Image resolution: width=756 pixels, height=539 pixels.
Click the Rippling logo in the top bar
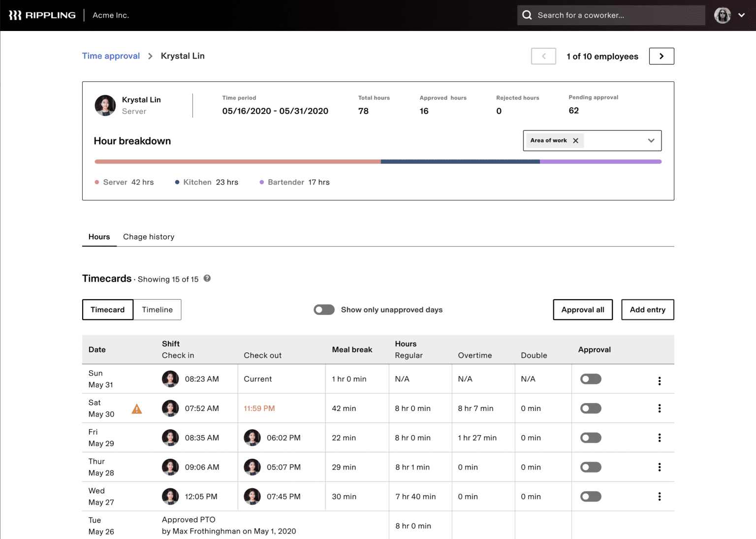coord(42,15)
